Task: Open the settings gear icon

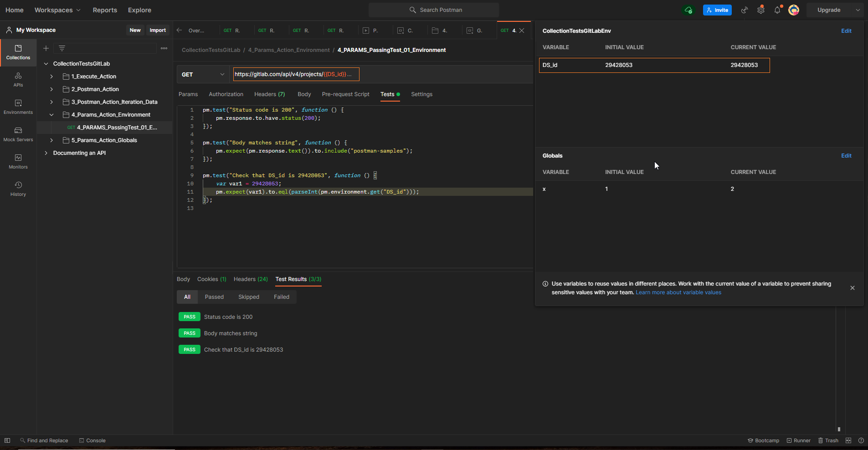Action: pyautogui.click(x=760, y=10)
